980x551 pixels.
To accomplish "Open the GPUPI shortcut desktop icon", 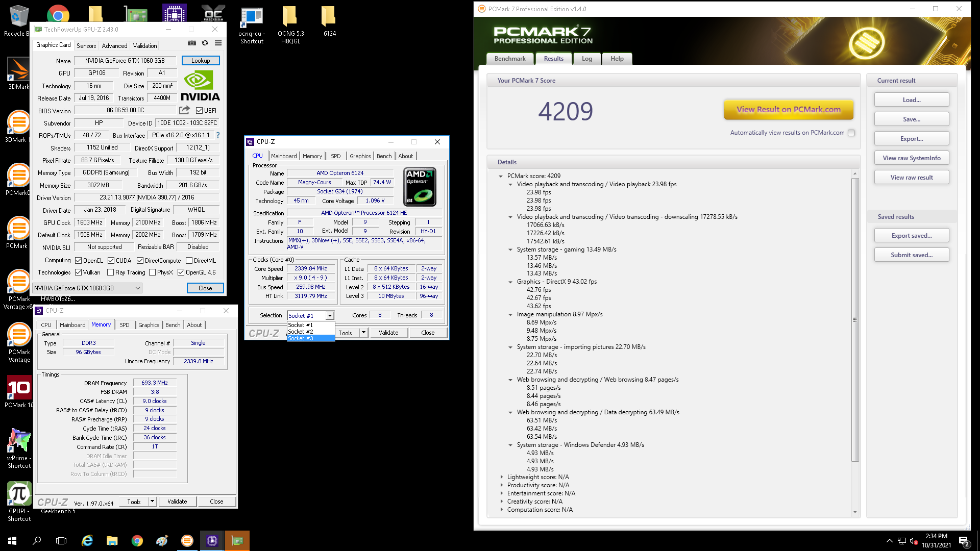I will coord(19,502).
